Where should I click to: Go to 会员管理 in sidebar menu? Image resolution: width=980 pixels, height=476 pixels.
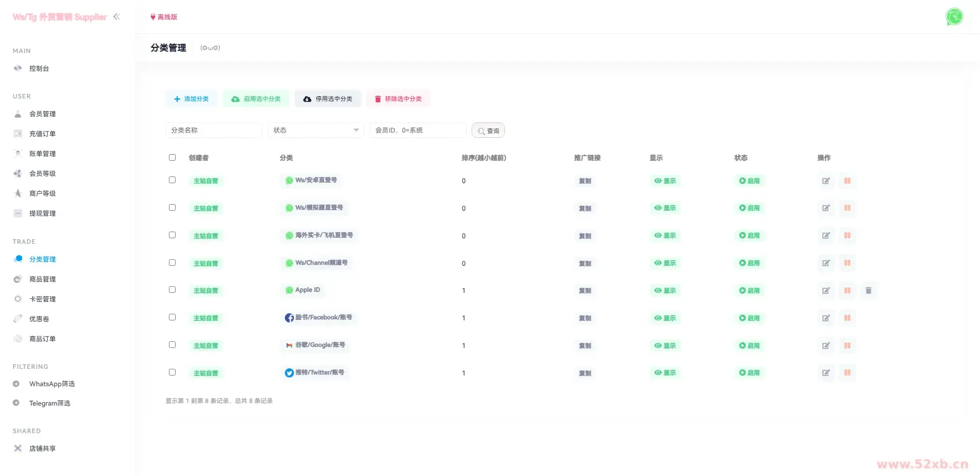tap(42, 114)
